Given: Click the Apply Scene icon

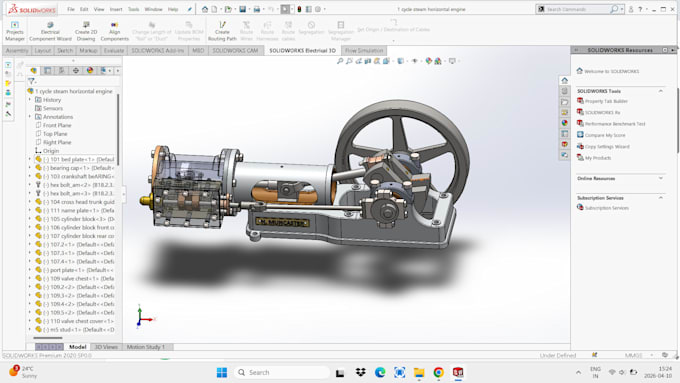Looking at the screenshot, I should pyautogui.click(x=438, y=61).
